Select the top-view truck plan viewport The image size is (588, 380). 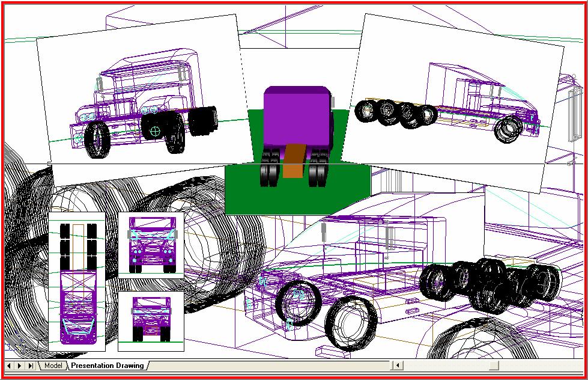[x=77, y=282]
